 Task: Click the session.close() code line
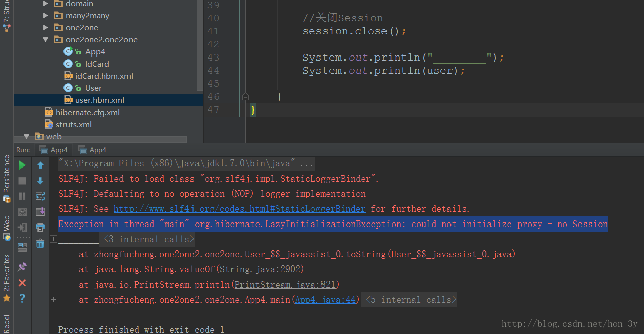point(354,31)
